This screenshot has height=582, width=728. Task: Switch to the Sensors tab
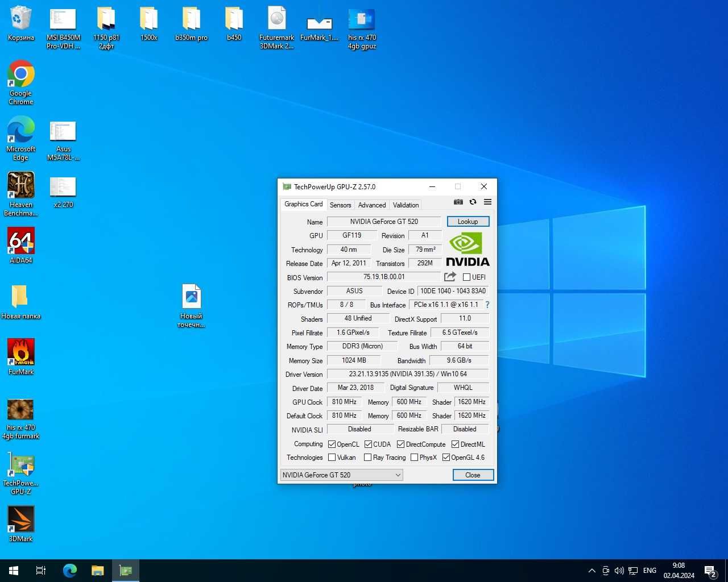340,205
